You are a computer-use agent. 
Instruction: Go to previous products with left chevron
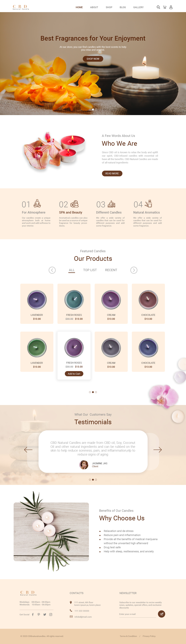(x=52, y=270)
